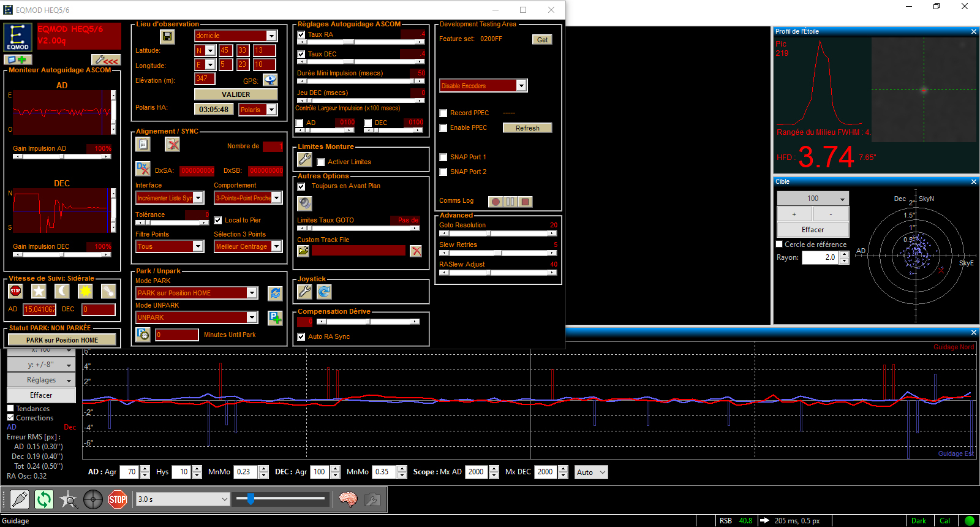Viewport: 980px width, 527px height.
Task: Select the lunar tracking rate moon icon
Action: [62, 291]
